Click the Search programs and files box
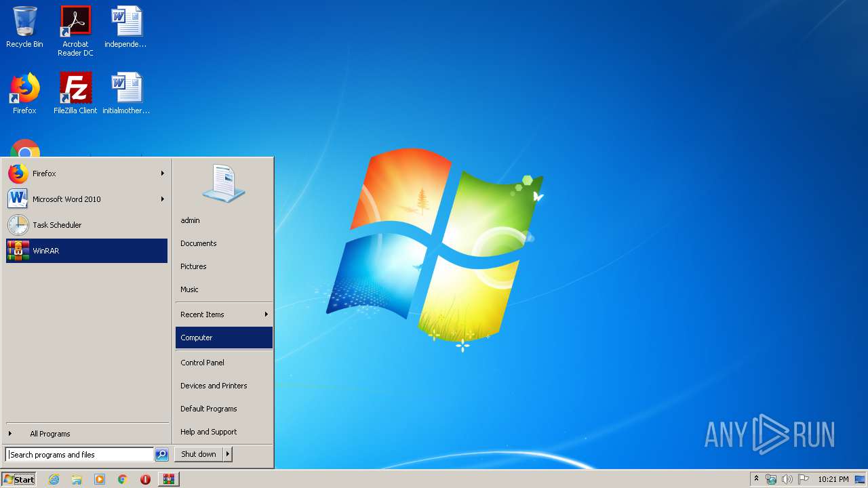Screen dimensions: 868x488 (x=79, y=455)
